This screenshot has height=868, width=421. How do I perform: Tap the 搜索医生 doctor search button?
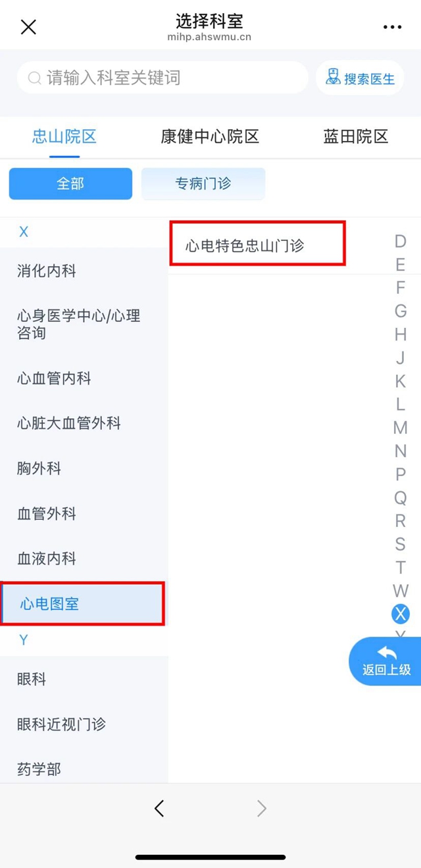pos(360,78)
